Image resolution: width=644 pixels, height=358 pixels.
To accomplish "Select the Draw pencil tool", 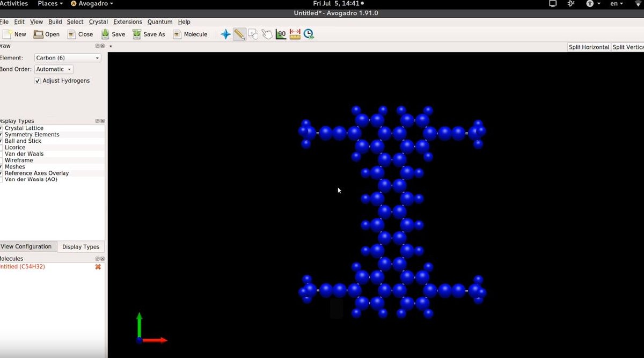I will (240, 34).
